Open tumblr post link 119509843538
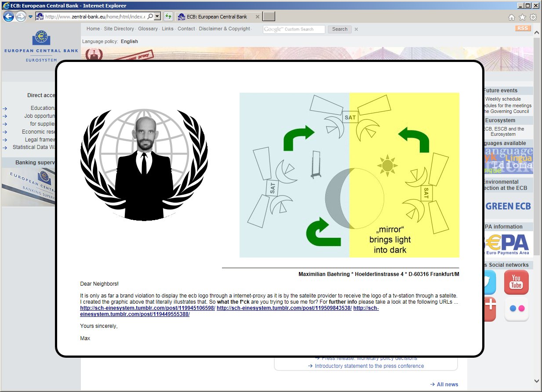Viewport: 542px width, 392px height. point(284,308)
